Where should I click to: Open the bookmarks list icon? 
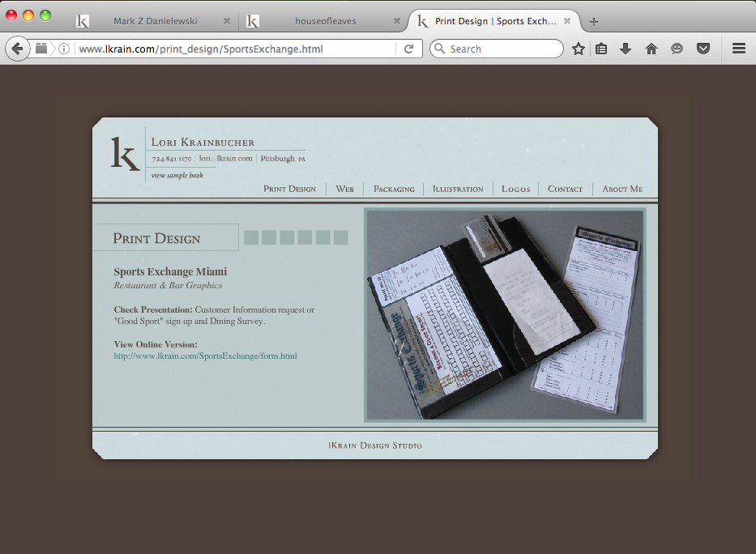pos(600,49)
